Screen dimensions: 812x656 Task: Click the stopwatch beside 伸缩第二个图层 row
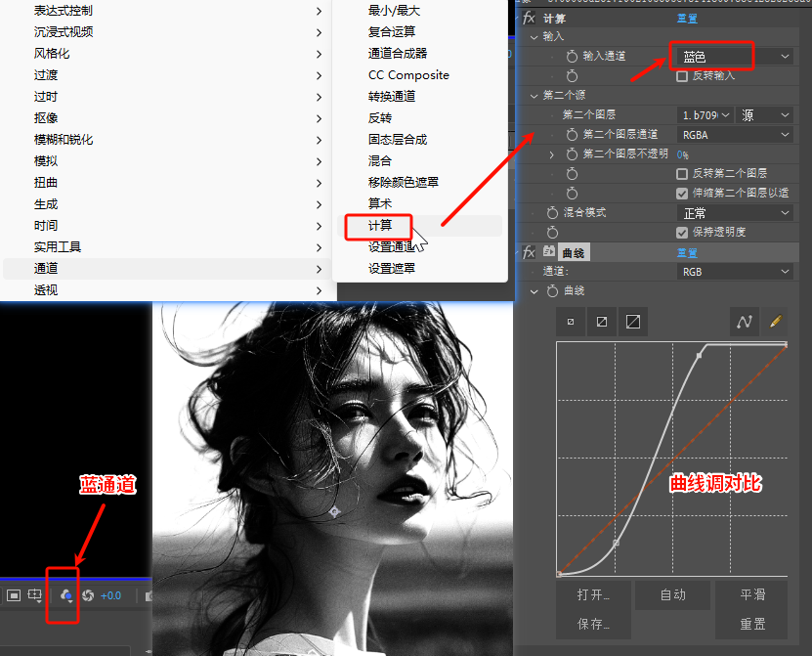pos(572,194)
